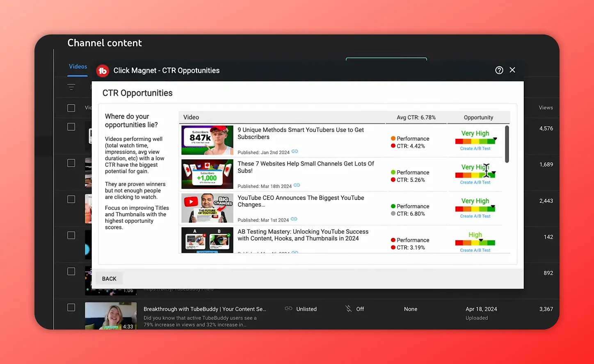Click orange Performance dot for 9 Unique Methods
The height and width of the screenshot is (364, 594).
pyautogui.click(x=393, y=139)
